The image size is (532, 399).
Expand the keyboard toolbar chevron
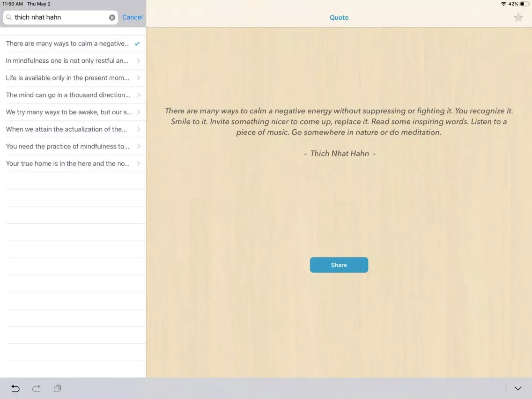[x=517, y=388]
